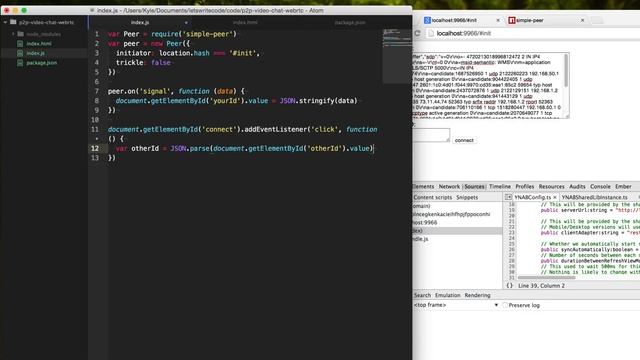Click the index.html file icon
The height and width of the screenshot is (360, 640).
(x=20, y=44)
